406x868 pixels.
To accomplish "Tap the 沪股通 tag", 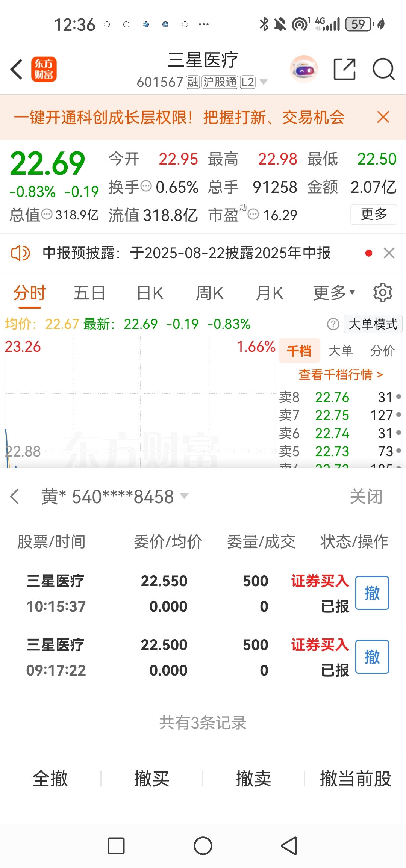I will coord(220,82).
